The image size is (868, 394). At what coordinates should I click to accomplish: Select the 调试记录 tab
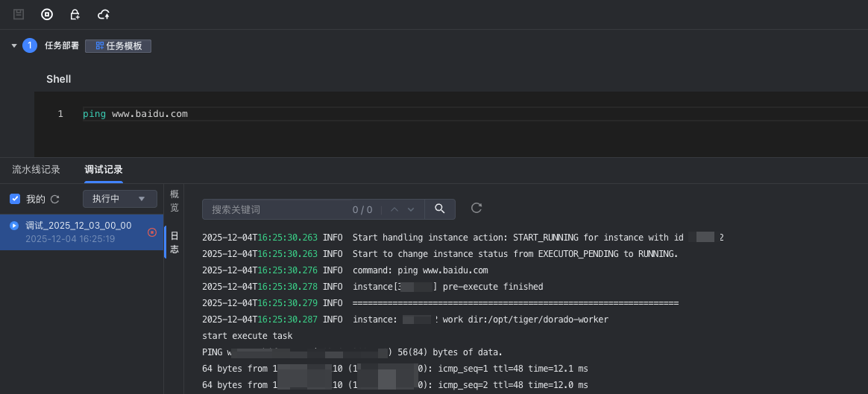click(x=104, y=170)
